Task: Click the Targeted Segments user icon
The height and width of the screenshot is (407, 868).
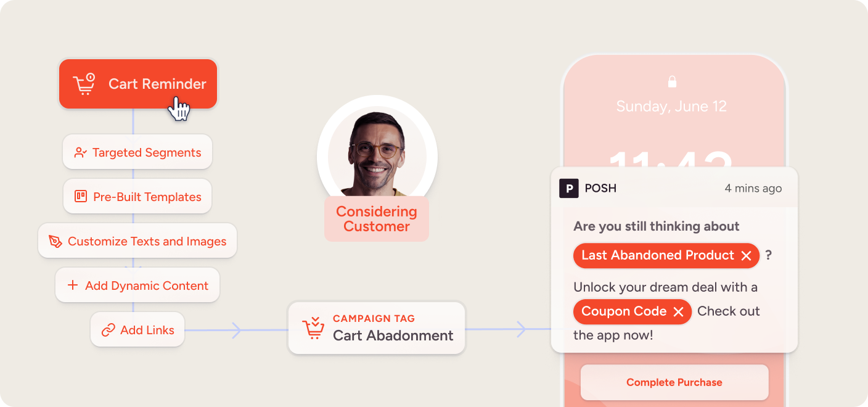Action: coord(80,152)
